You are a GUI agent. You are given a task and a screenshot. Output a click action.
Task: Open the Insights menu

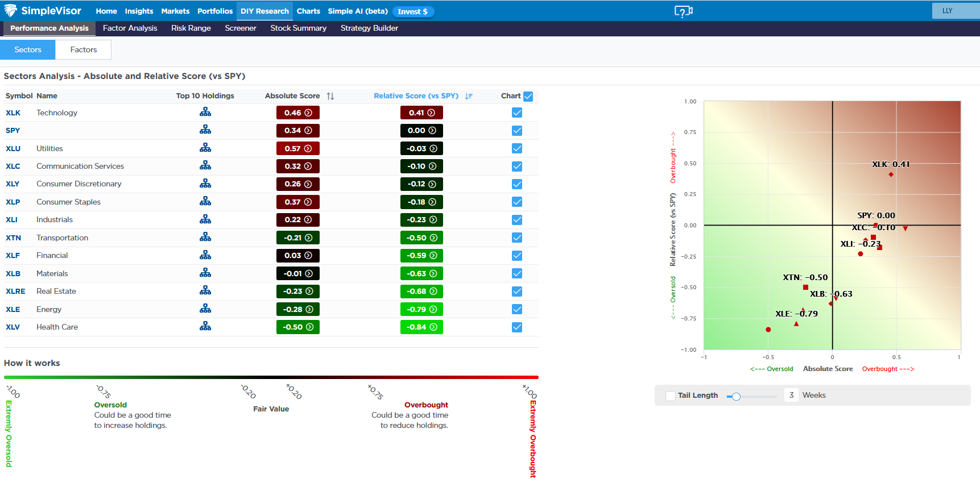click(139, 11)
